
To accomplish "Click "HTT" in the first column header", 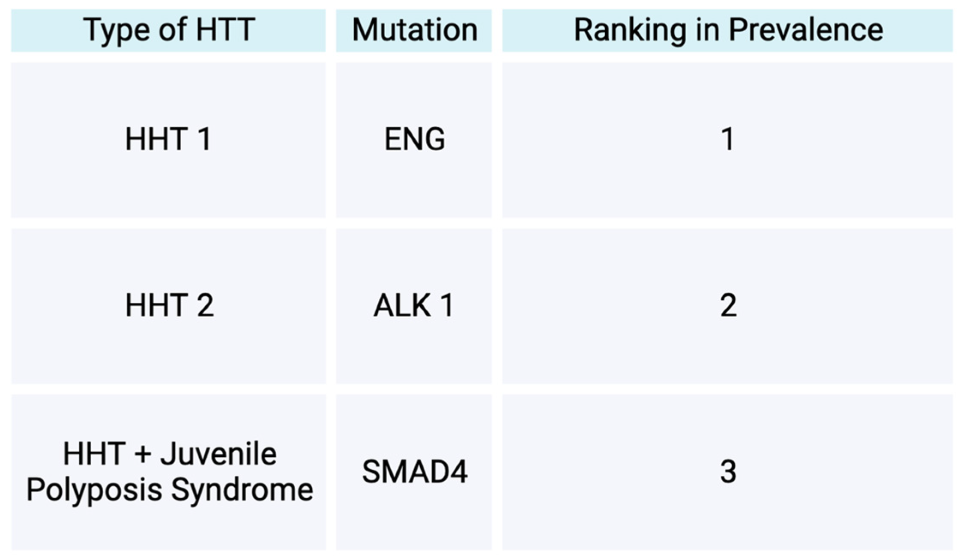I will 225,30.
